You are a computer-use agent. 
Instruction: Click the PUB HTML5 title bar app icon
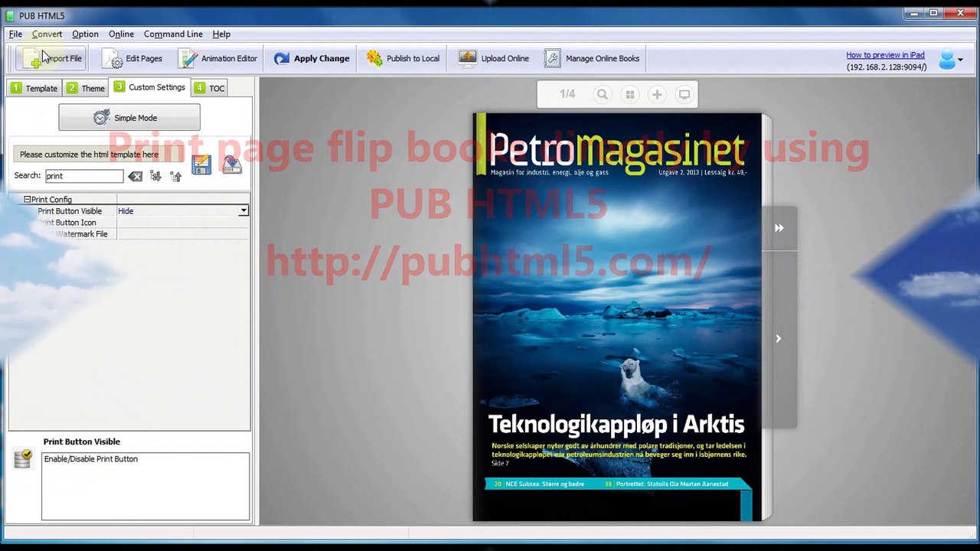pyautogui.click(x=10, y=15)
